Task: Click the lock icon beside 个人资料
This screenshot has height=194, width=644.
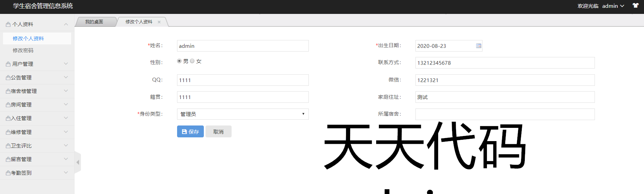Action: (x=8, y=24)
